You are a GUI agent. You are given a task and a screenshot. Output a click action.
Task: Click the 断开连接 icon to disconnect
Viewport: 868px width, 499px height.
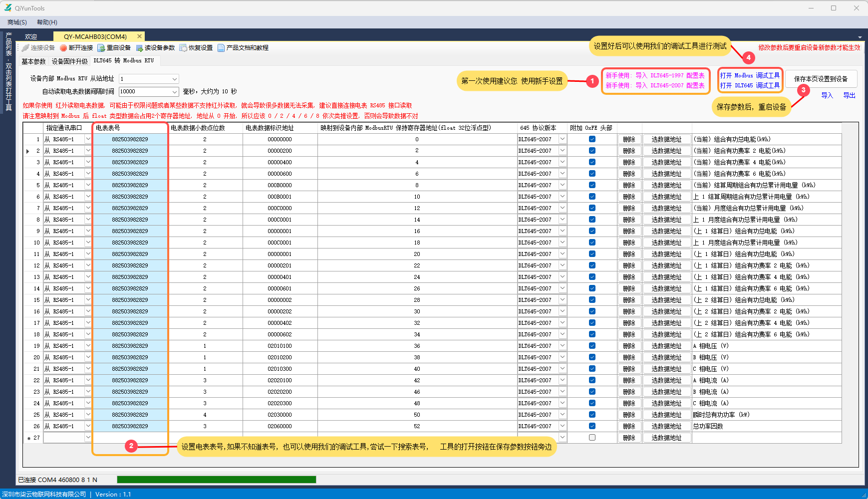(x=64, y=47)
